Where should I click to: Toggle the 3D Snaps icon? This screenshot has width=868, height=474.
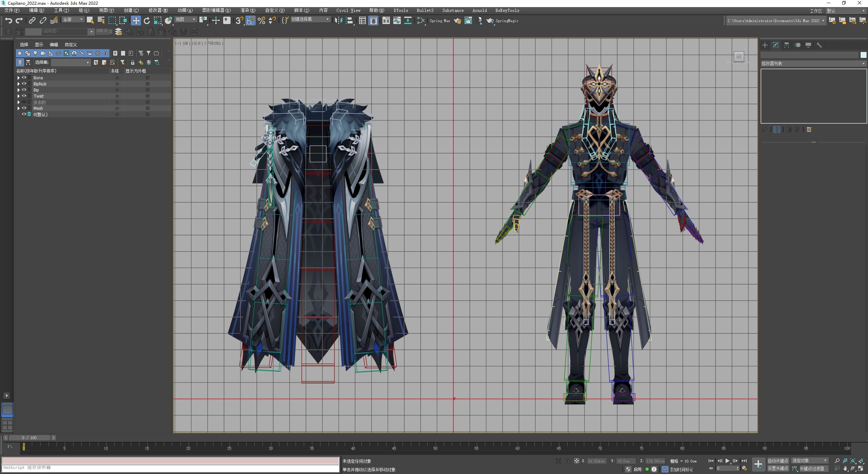coord(239,21)
